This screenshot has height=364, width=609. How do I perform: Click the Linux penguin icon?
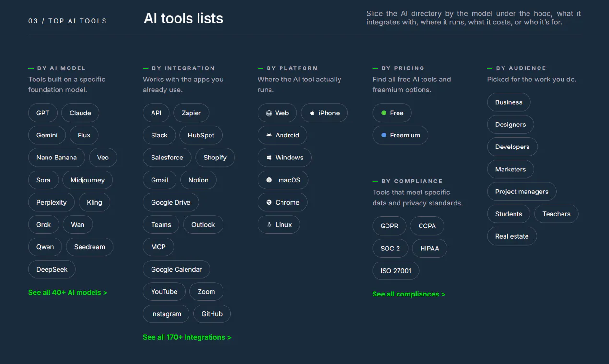click(269, 225)
